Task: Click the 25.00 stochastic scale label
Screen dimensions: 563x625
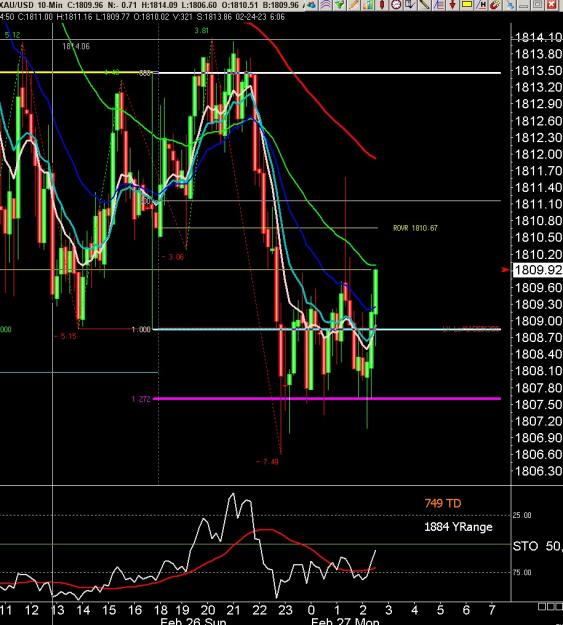Action: pyautogui.click(x=522, y=515)
